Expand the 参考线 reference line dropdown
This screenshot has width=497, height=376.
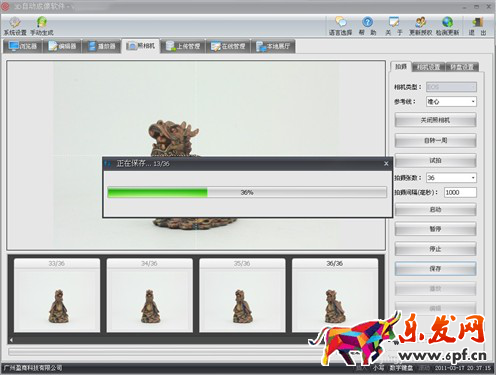tap(451, 102)
